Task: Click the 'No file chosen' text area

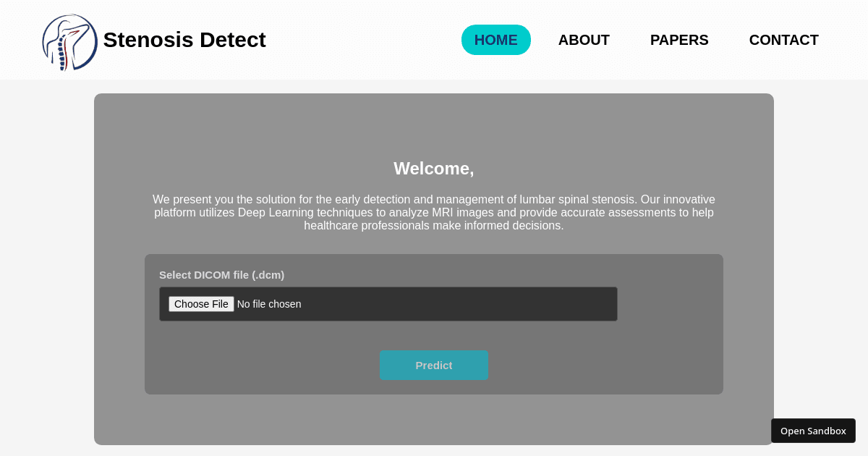Action: [269, 303]
